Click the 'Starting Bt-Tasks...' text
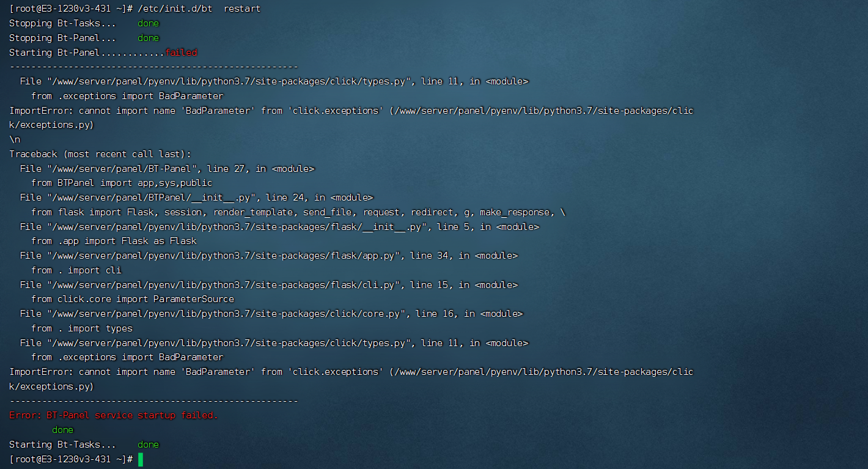The height and width of the screenshot is (469, 868). (62, 445)
